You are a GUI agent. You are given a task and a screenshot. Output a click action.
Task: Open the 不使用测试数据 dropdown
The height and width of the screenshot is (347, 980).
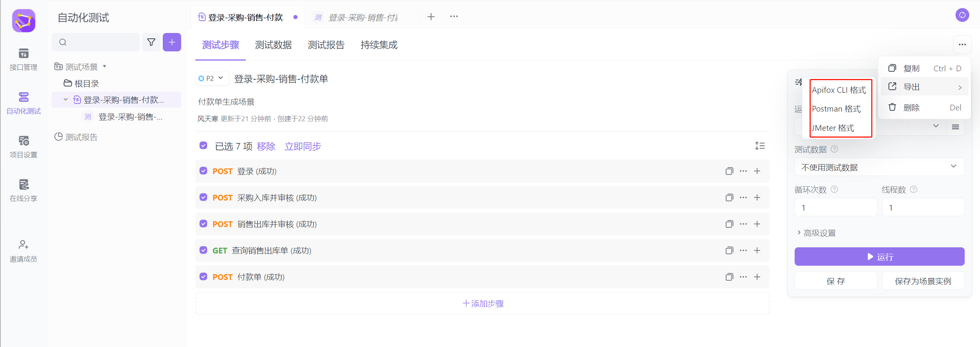point(879,167)
